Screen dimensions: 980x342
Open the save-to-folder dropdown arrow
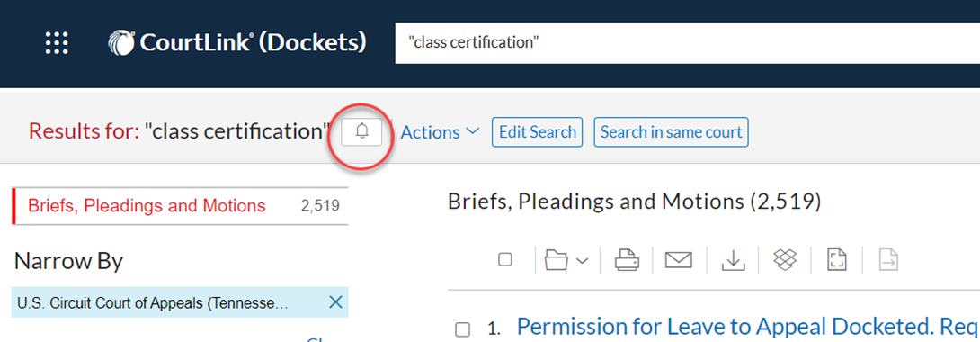[582, 260]
